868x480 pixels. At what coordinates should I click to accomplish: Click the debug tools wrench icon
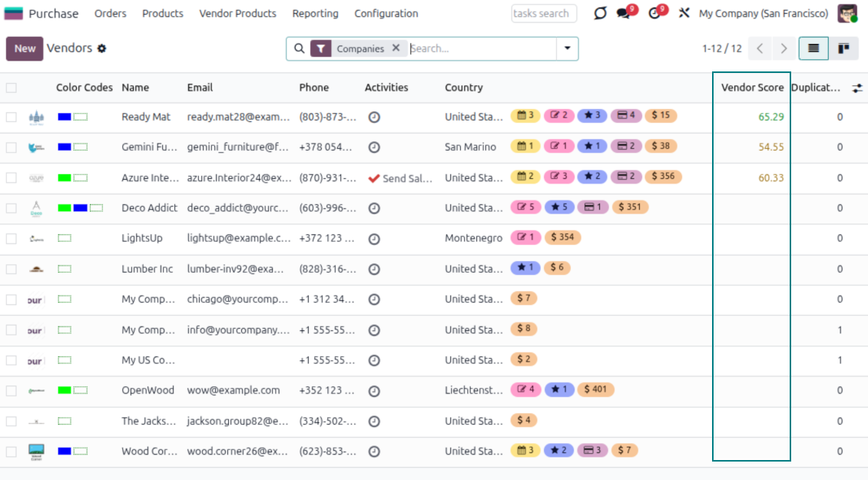pyautogui.click(x=684, y=14)
